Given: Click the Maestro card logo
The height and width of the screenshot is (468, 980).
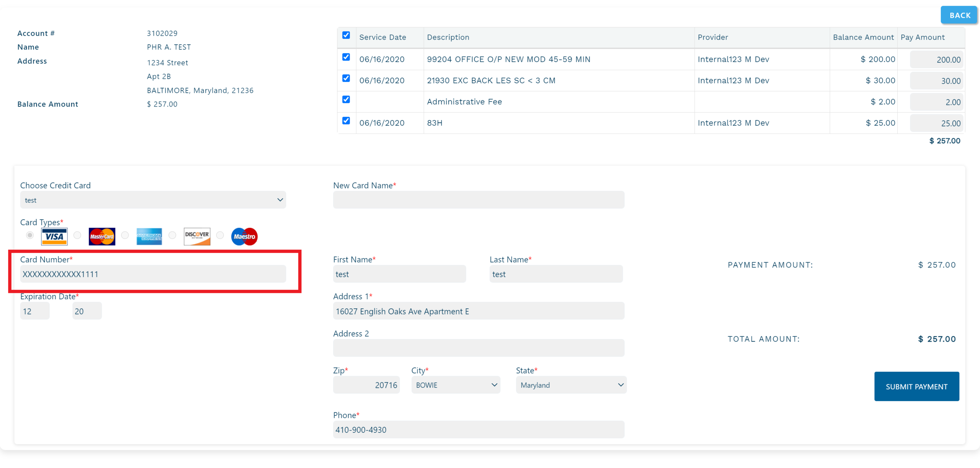Looking at the screenshot, I should pos(244,236).
